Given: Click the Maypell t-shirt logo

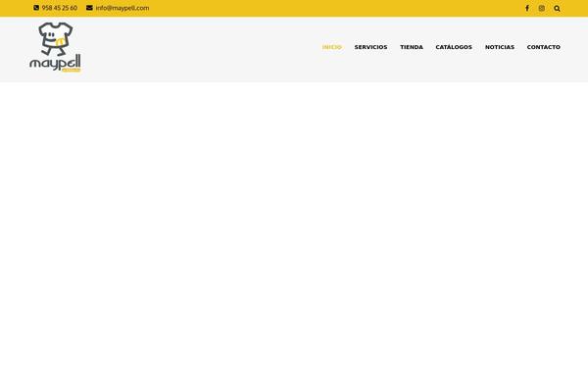Looking at the screenshot, I should click(55, 47).
